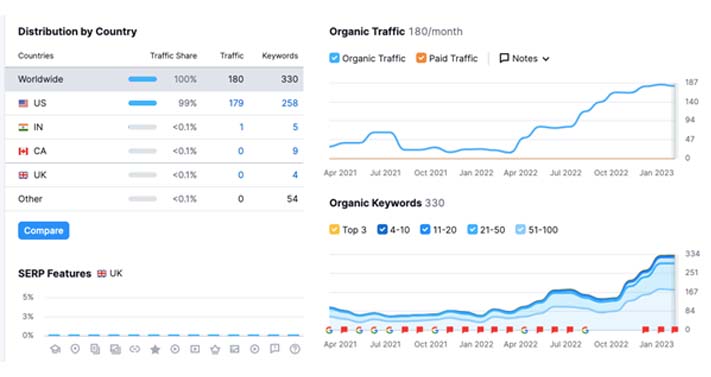Uncheck the Organic Traffic checkbox

[334, 58]
